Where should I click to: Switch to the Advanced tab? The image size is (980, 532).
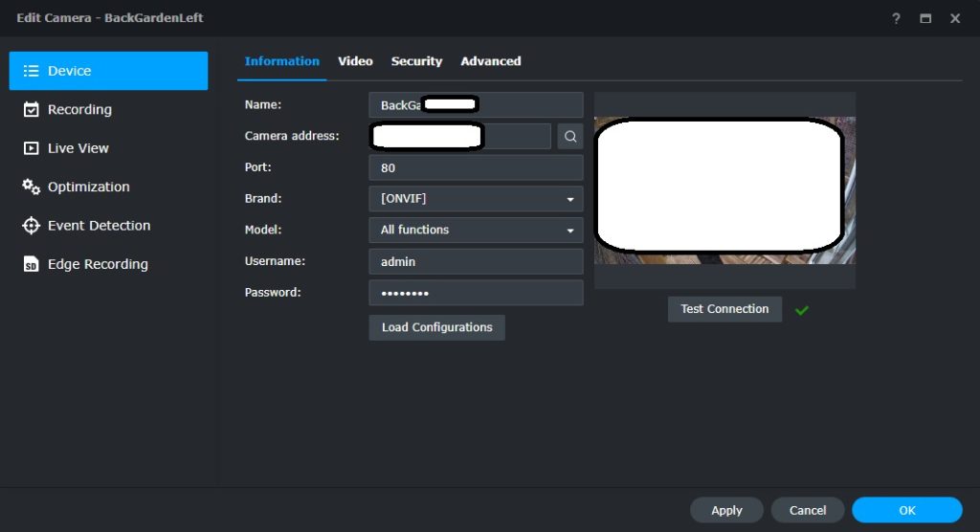pos(491,61)
